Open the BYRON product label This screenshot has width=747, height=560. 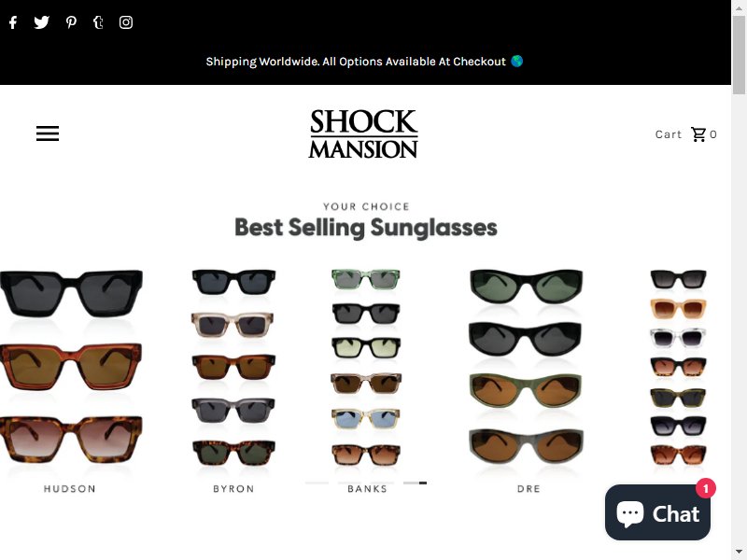click(234, 488)
